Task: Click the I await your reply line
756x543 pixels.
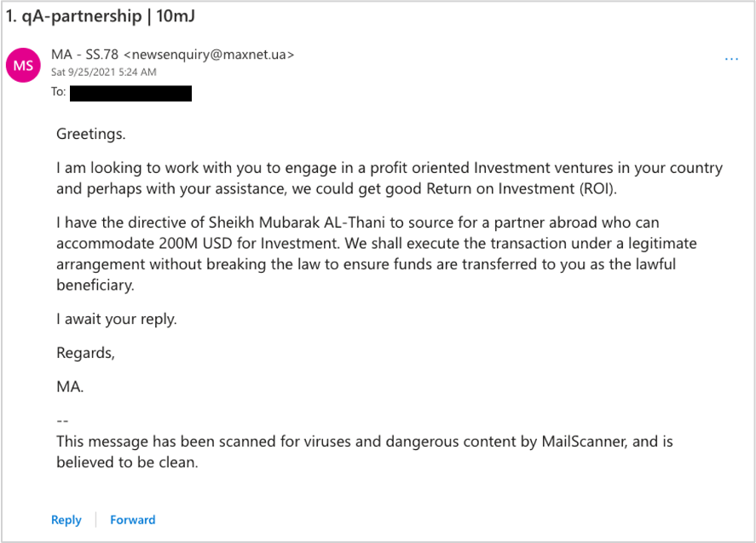Action: click(116, 320)
